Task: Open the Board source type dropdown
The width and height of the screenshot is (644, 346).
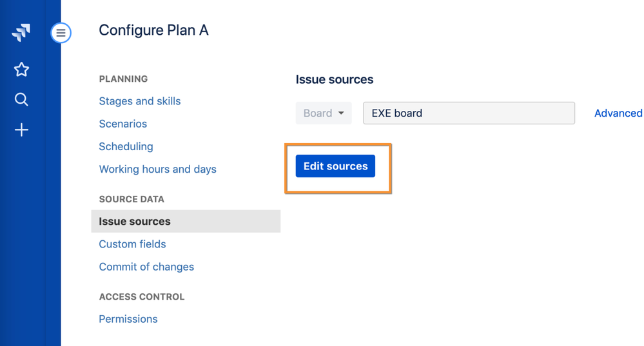Action: point(323,113)
